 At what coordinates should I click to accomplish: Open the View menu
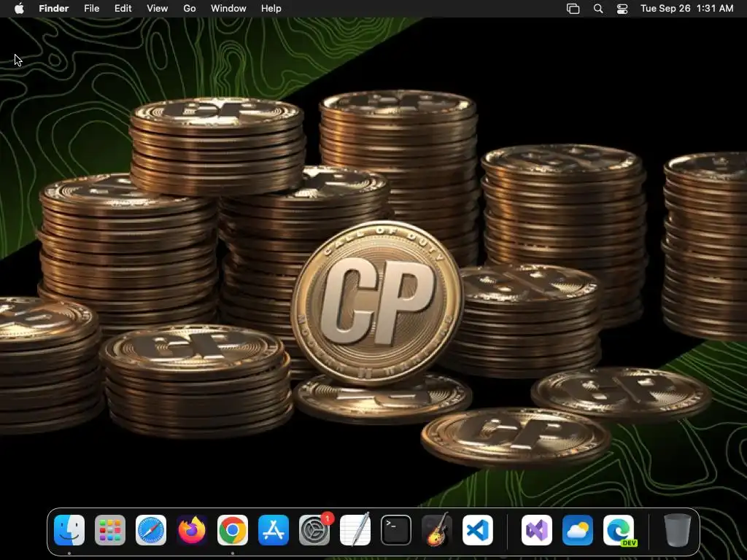[x=158, y=9]
